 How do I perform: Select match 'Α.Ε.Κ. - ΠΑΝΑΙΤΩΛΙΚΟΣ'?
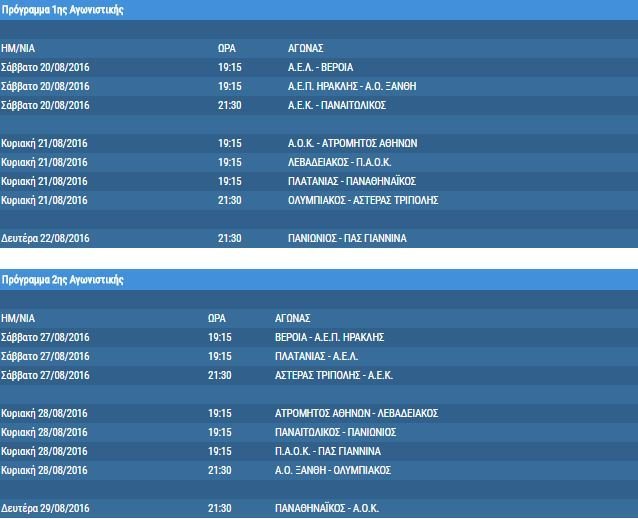pos(336,105)
